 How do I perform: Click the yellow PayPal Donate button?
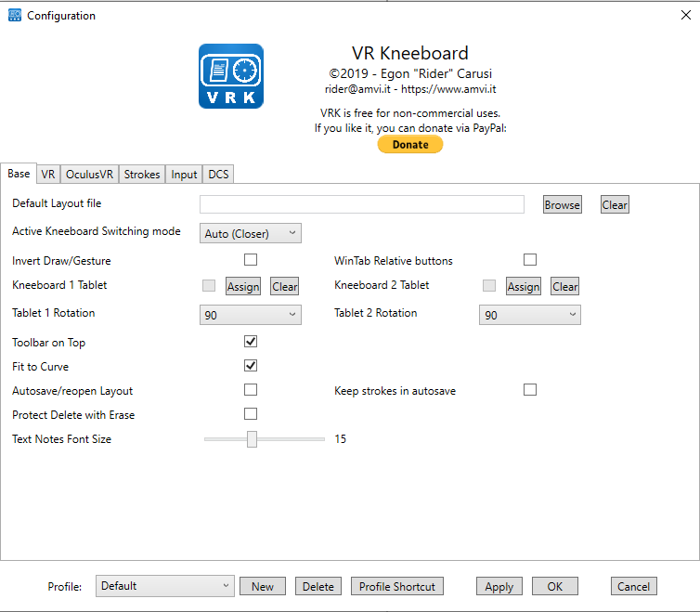coord(409,144)
